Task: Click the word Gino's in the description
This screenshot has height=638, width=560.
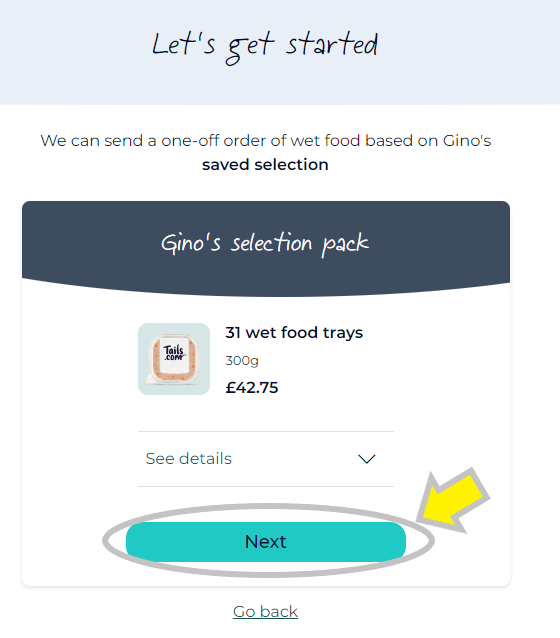Action: point(467,140)
